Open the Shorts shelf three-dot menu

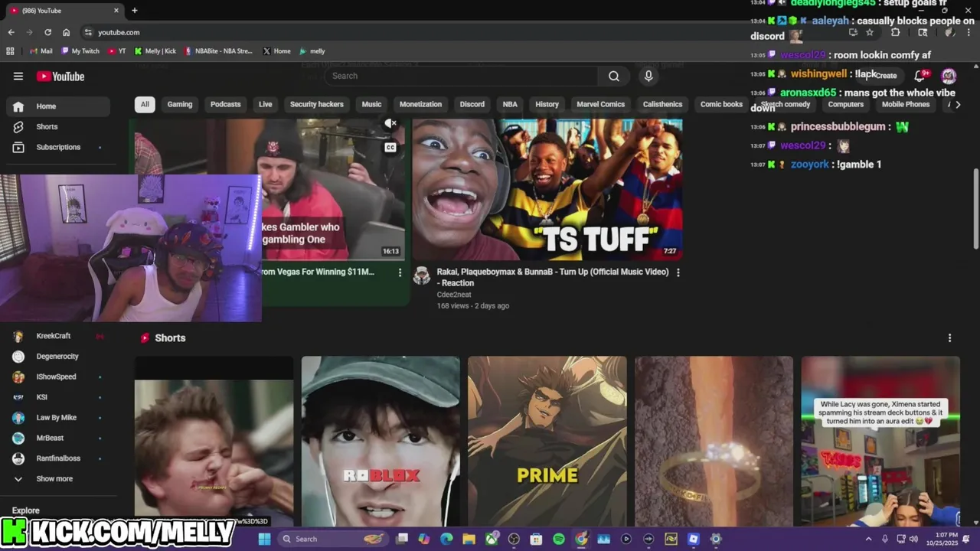point(949,337)
